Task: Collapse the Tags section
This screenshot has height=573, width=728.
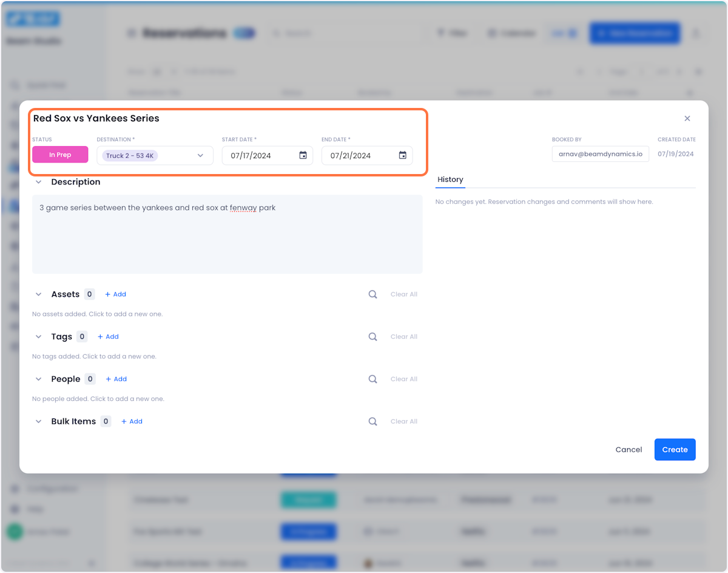Action: click(x=39, y=337)
